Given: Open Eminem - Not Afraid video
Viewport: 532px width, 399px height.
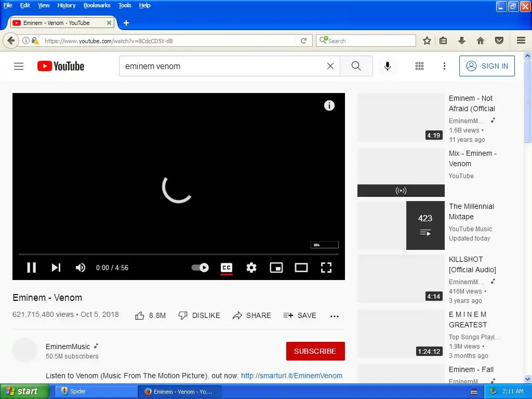Looking at the screenshot, I should tap(472, 103).
